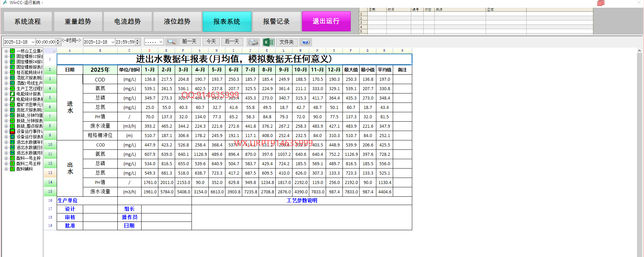Screen dimensions: 644x257
Task: Click the 前一天 button
Action: 190,42
